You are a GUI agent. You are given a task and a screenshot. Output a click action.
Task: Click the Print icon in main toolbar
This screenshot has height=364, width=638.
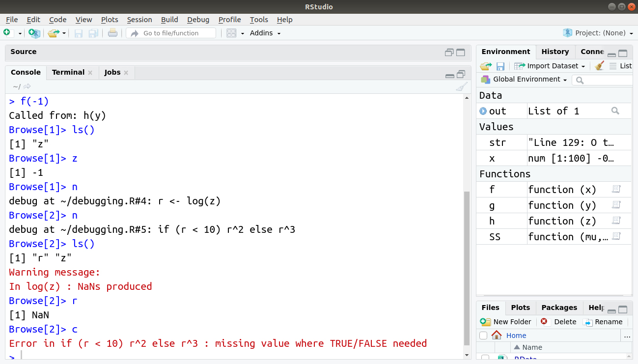tap(112, 33)
